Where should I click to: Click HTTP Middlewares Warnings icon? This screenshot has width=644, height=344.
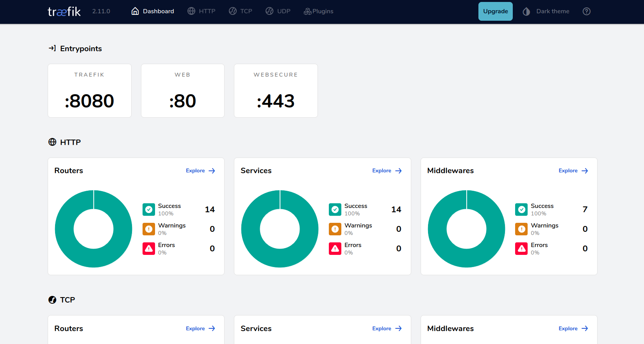tap(521, 229)
